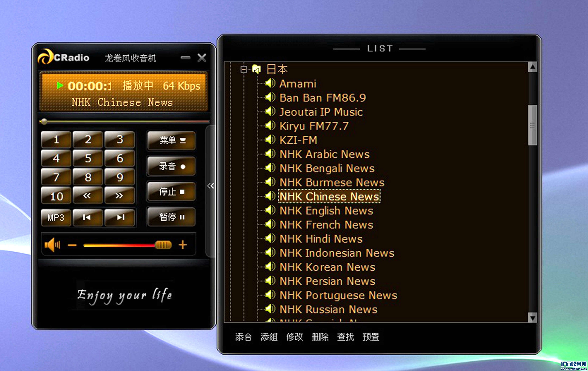The width and height of the screenshot is (588, 371).
Task: Click 添台 to add a station
Action: click(x=243, y=337)
